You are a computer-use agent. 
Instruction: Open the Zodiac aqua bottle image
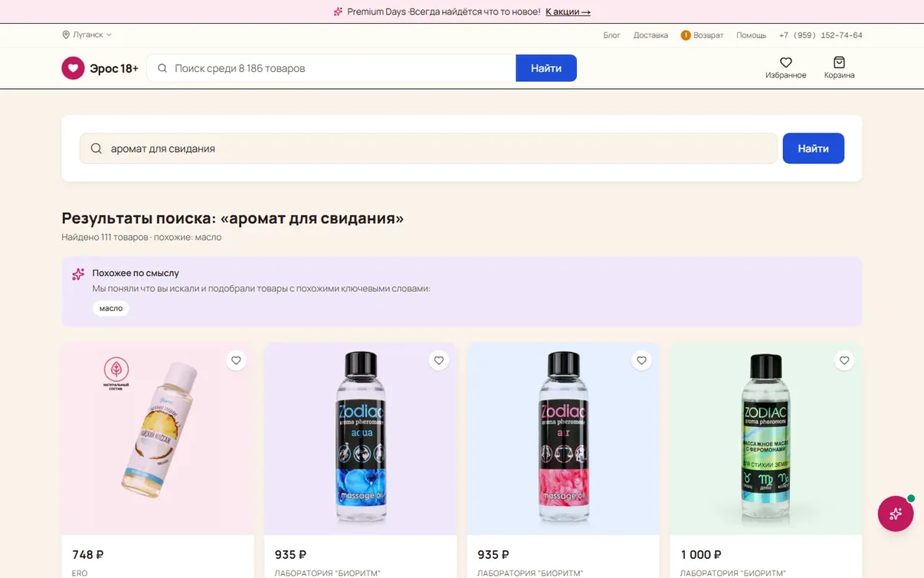360,438
